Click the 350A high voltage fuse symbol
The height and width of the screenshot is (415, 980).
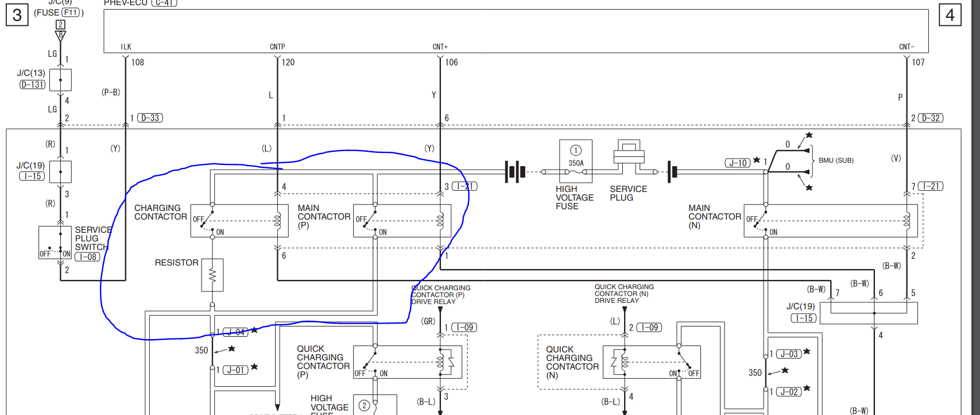(575, 162)
